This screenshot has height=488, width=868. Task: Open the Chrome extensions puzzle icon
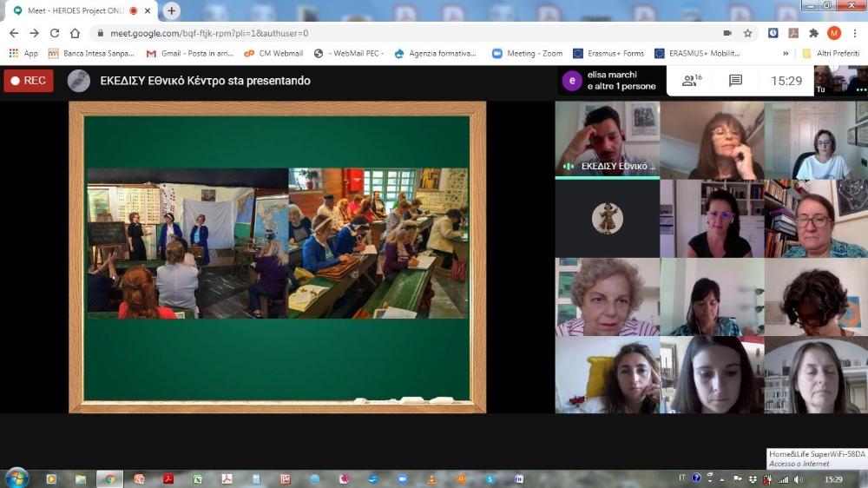click(813, 33)
